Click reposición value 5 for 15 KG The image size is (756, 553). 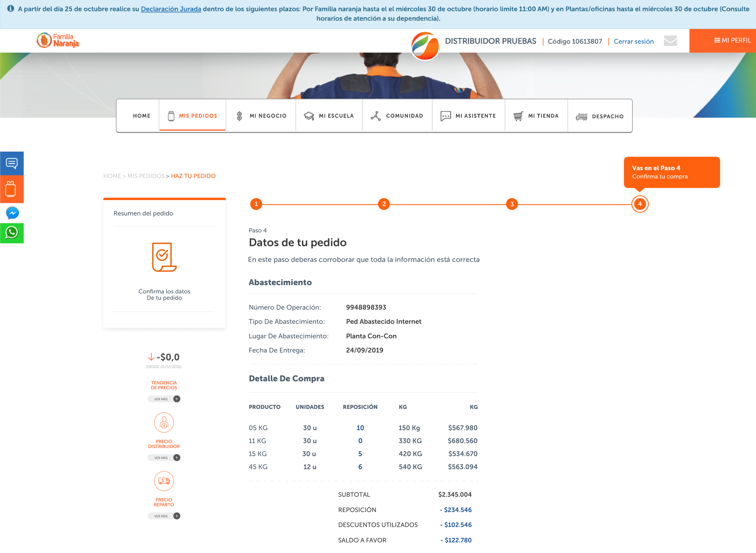coord(360,454)
